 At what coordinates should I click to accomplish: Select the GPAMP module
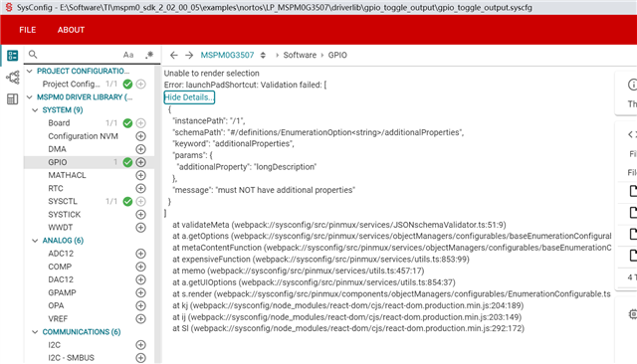pyautogui.click(x=62, y=292)
